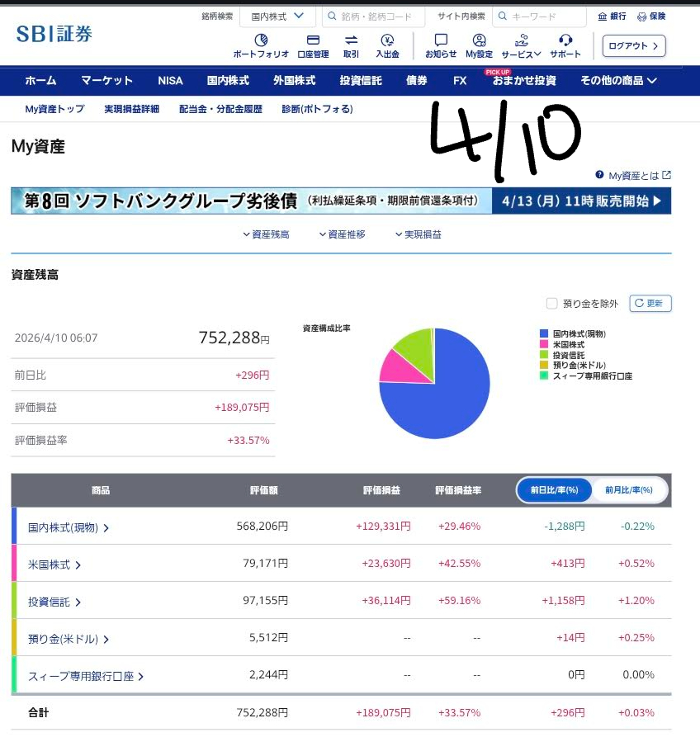Viewport: 700px width, 737px height.
Task: Select the 前日比/率(%) toggle
Action: click(555, 490)
